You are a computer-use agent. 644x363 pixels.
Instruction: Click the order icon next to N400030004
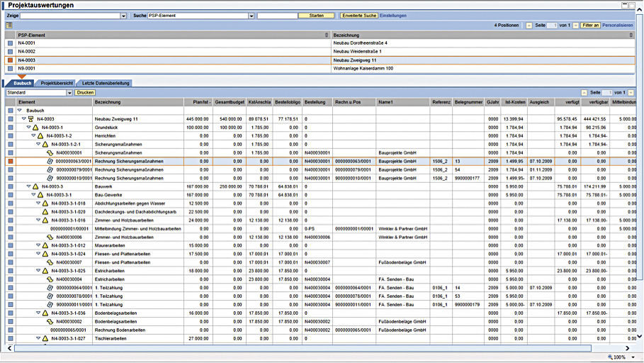click(x=50, y=279)
